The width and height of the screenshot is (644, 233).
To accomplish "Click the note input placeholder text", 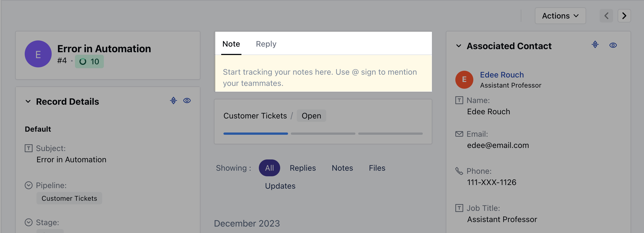I will 319,77.
